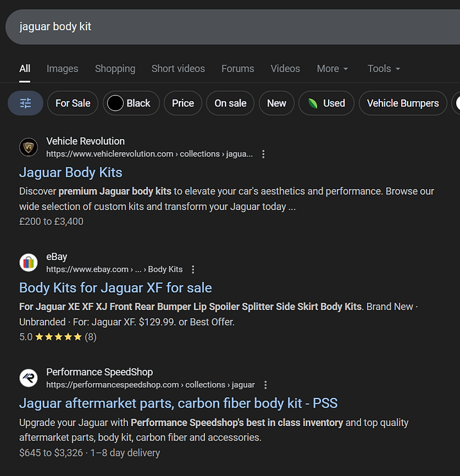Click the eBay shopping bag favicon
The height and width of the screenshot is (476, 460).
[x=29, y=263]
